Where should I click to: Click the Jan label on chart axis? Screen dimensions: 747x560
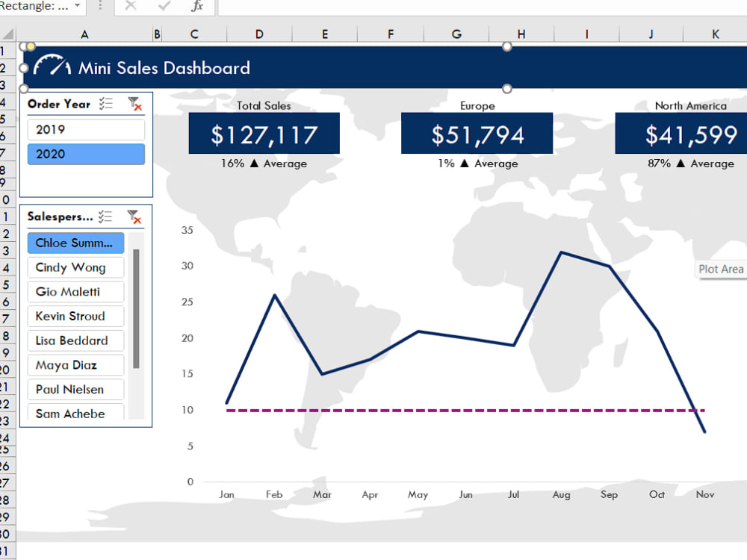click(x=227, y=495)
